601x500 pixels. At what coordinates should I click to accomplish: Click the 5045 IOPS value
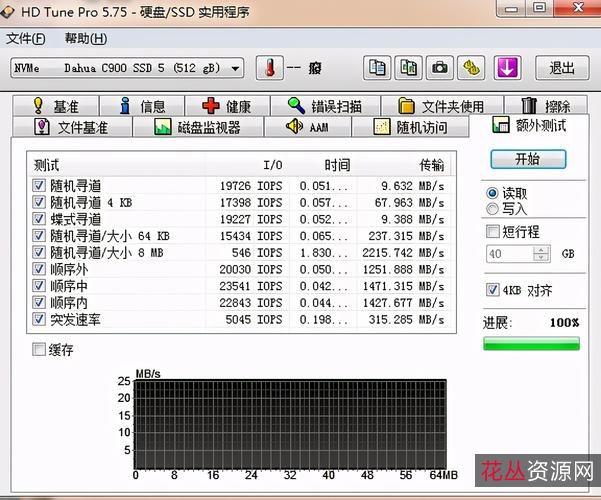click(x=254, y=319)
